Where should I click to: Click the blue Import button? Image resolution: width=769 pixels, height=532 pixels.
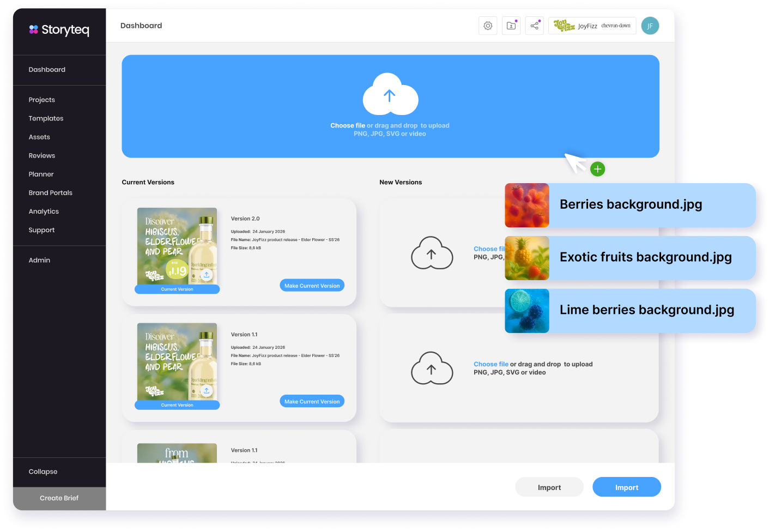626,487
